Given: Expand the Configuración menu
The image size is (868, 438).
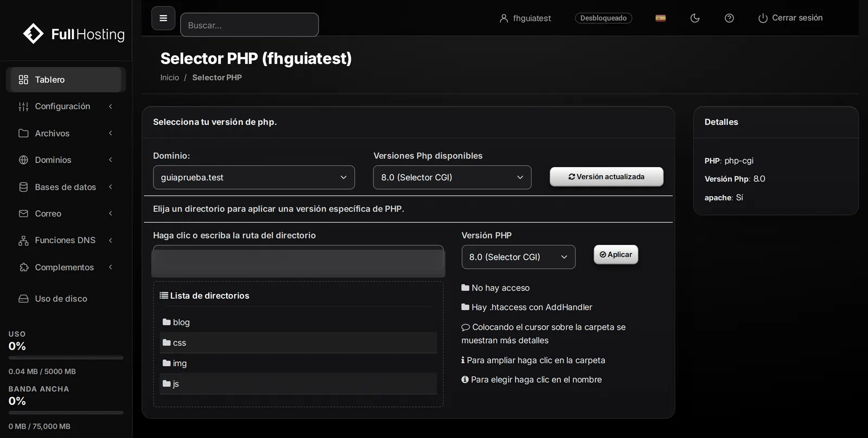Looking at the screenshot, I should [66, 106].
